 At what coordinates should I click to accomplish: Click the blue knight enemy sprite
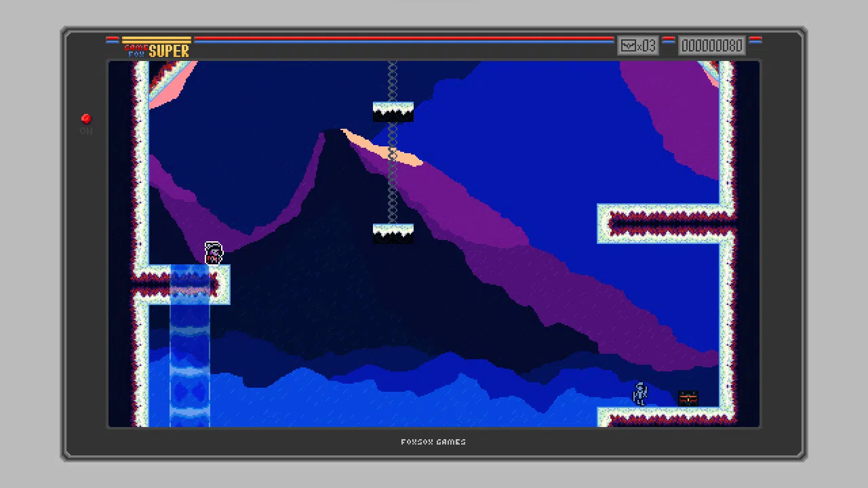[x=640, y=394]
